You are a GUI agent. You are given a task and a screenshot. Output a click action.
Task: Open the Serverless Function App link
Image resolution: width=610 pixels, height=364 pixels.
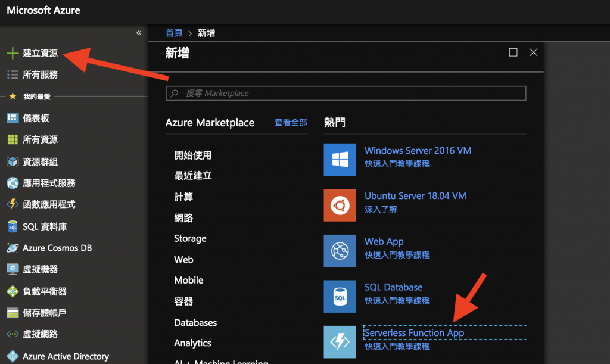coord(415,333)
